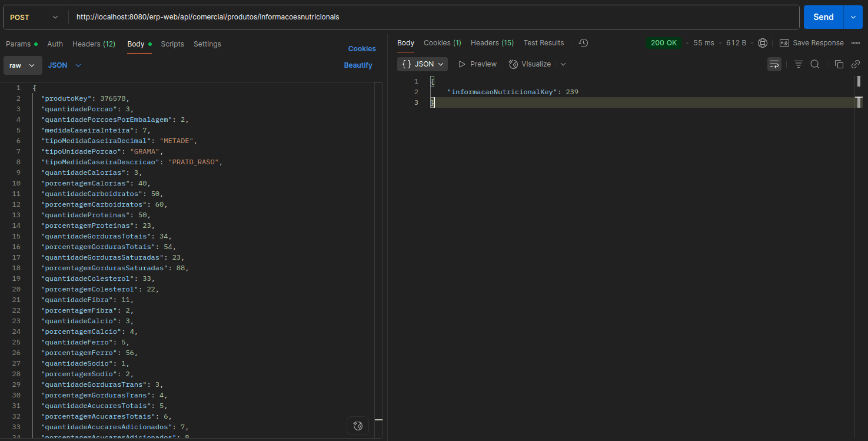The height and width of the screenshot is (441, 868).
Task: Open the response Headers (15) tab
Action: [x=492, y=43]
